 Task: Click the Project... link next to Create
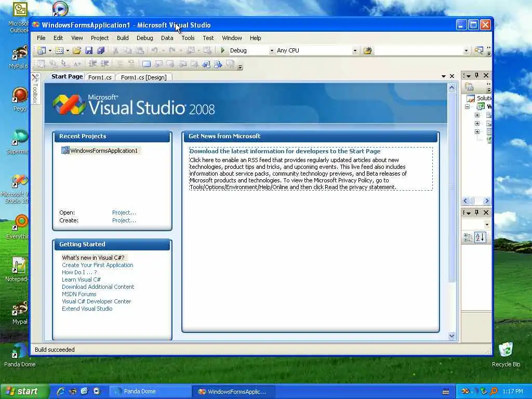pyautogui.click(x=124, y=220)
